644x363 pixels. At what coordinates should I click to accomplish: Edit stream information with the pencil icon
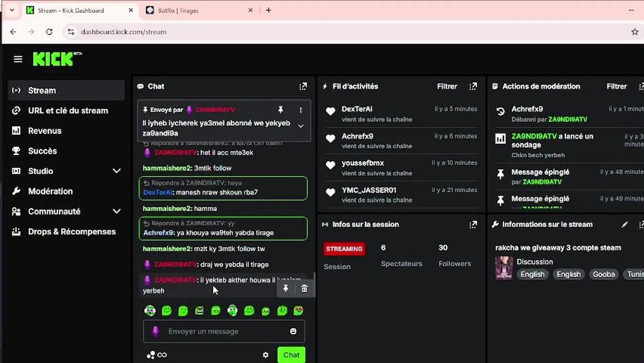625,224
